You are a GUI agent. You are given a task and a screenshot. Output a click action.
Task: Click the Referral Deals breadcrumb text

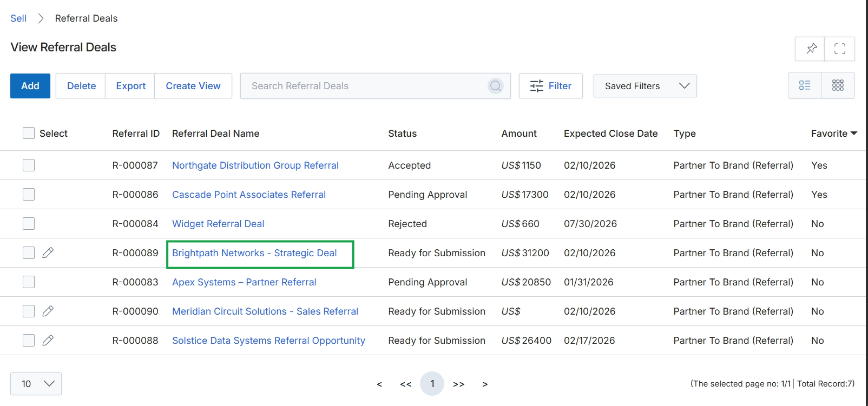point(86,18)
